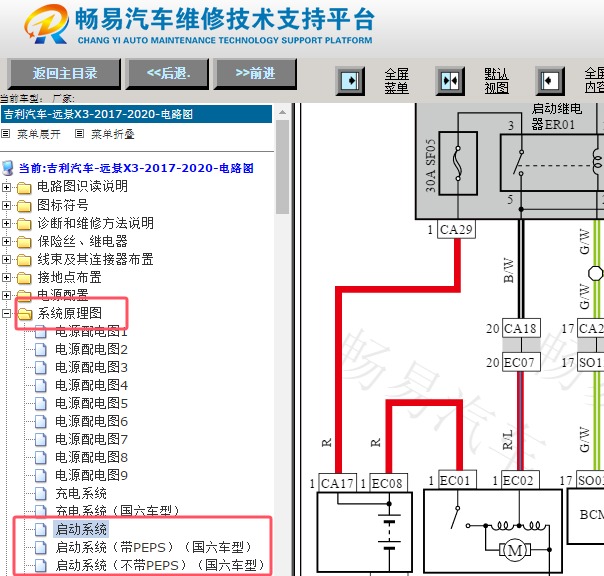Click folder icon of 图标符号
604x576 pixels.
coord(24,206)
